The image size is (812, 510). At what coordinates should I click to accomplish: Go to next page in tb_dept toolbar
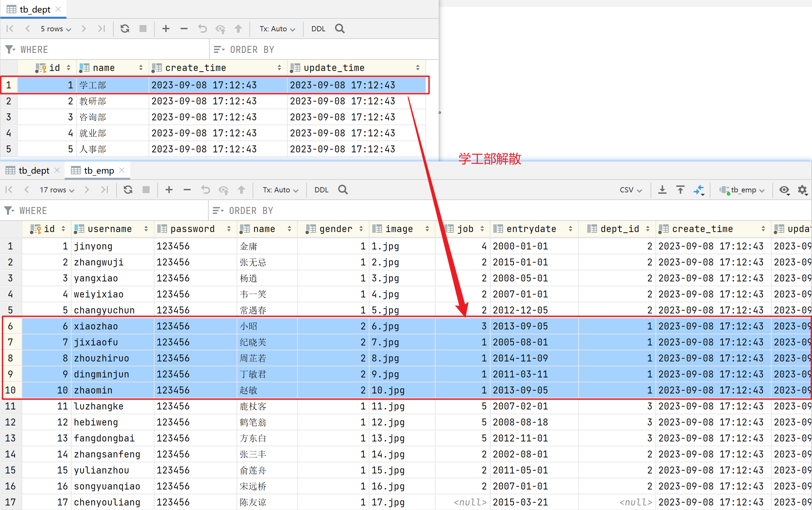tap(83, 29)
